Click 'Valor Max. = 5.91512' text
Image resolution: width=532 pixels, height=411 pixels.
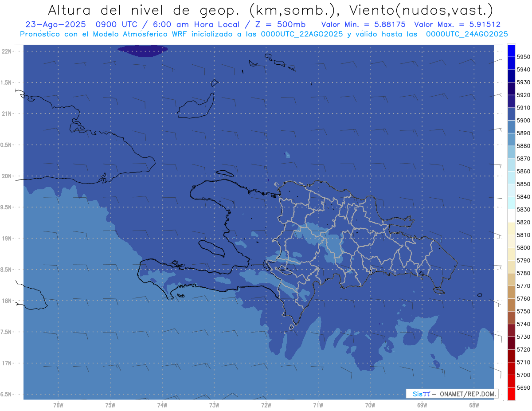457,24
